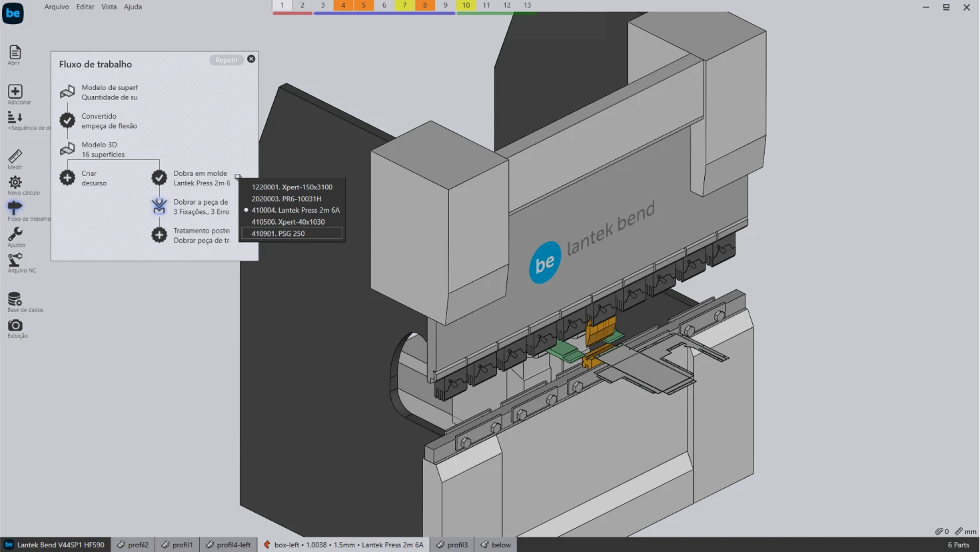Click '3 Fixações., 3 Erro' workflow text

click(x=201, y=212)
